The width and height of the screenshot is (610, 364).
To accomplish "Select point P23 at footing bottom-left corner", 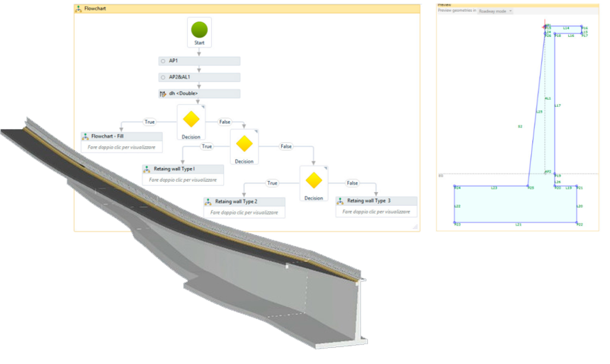I will (455, 223).
